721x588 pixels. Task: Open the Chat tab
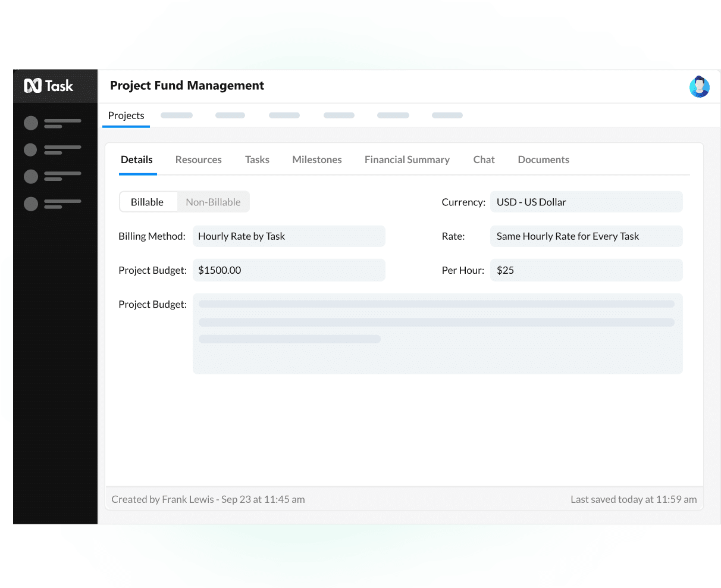click(484, 159)
